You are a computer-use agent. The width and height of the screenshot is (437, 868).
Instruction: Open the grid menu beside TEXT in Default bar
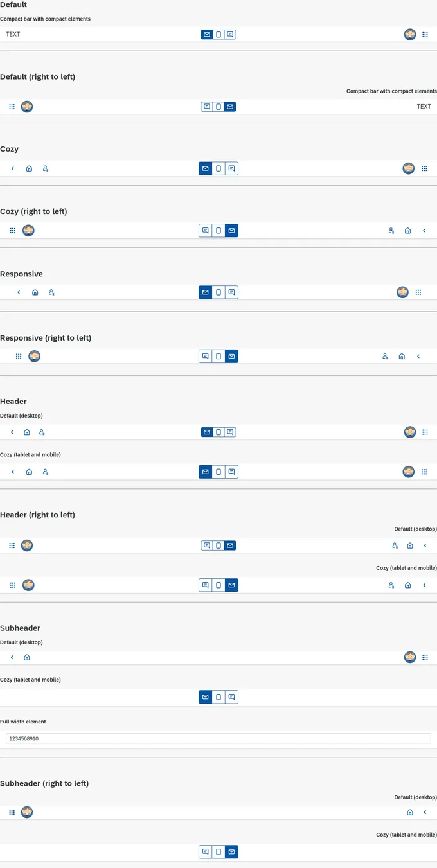tap(425, 35)
